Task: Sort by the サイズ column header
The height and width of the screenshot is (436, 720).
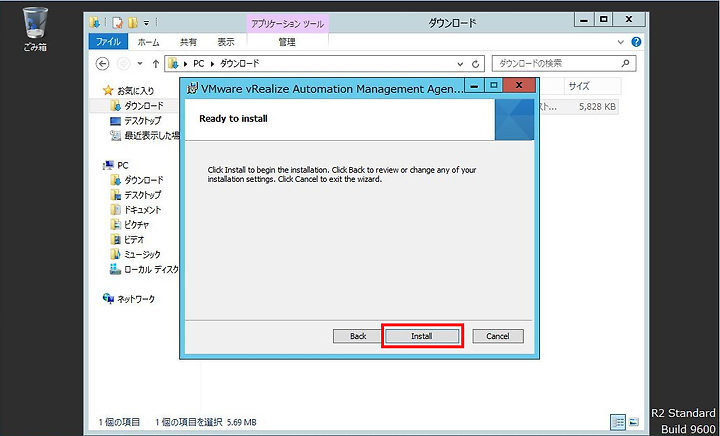Action: [x=592, y=86]
